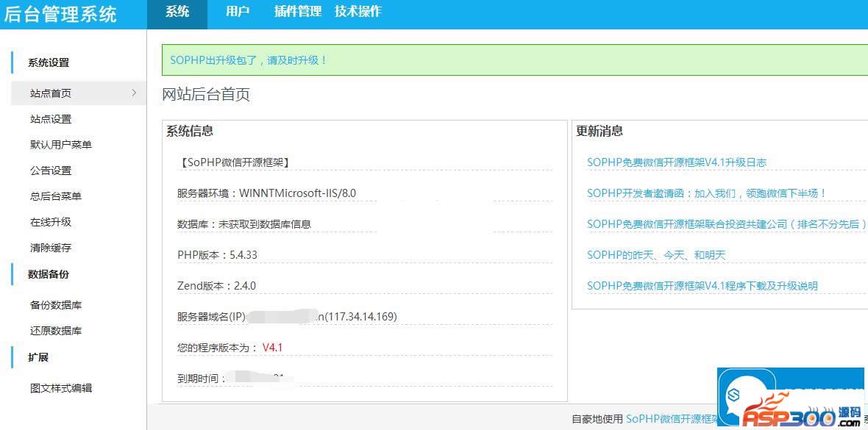This screenshot has width=868, height=430.
Task: Click the 系统设置 sidebar section header
Action: (x=49, y=62)
